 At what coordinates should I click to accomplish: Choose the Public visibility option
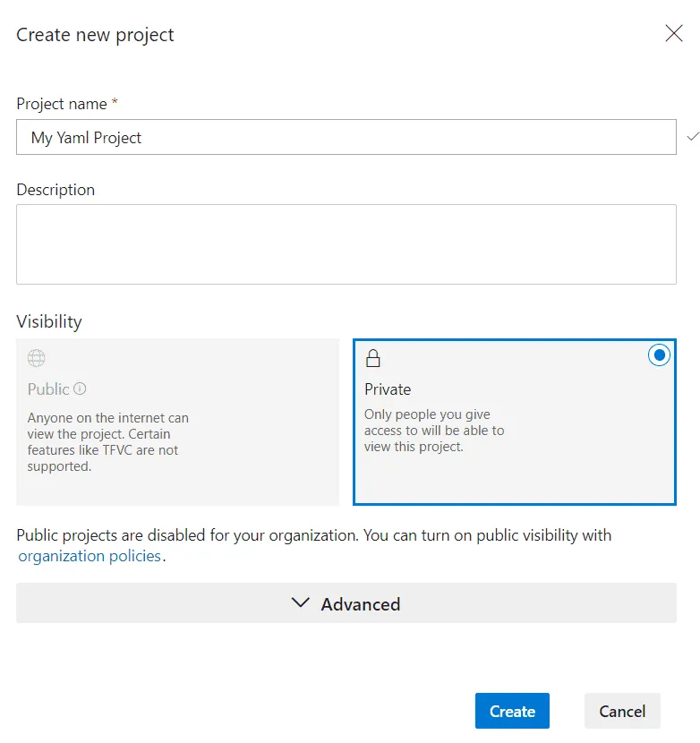177,421
